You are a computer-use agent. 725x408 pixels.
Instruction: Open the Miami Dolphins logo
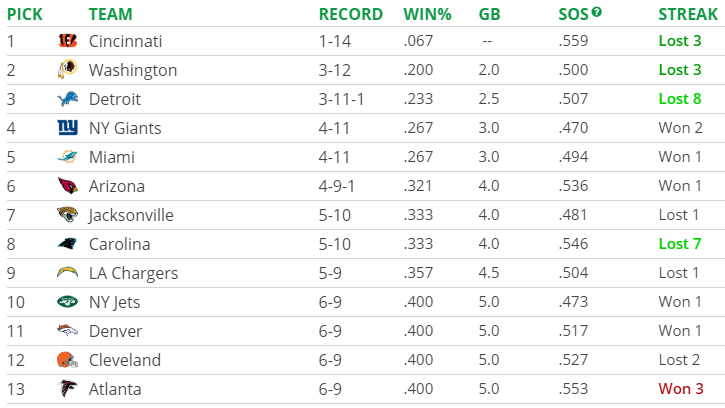pos(68,156)
